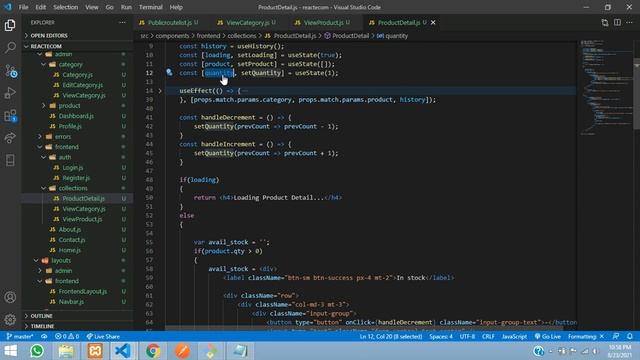Change indentation via Spaces: 4
Image resolution: width=640 pixels, height=360 pixels.
click(x=441, y=336)
